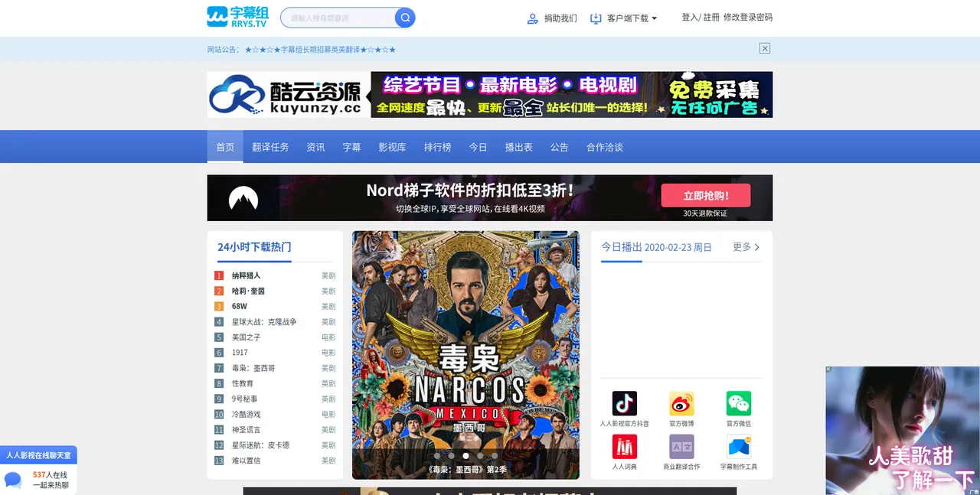Open 哈莉·奎茵 in the hot downloads list
The width and height of the screenshot is (980, 495).
tap(249, 291)
